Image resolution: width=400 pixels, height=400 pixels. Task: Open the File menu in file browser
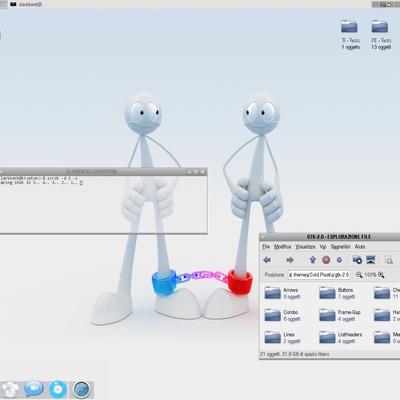266,247
